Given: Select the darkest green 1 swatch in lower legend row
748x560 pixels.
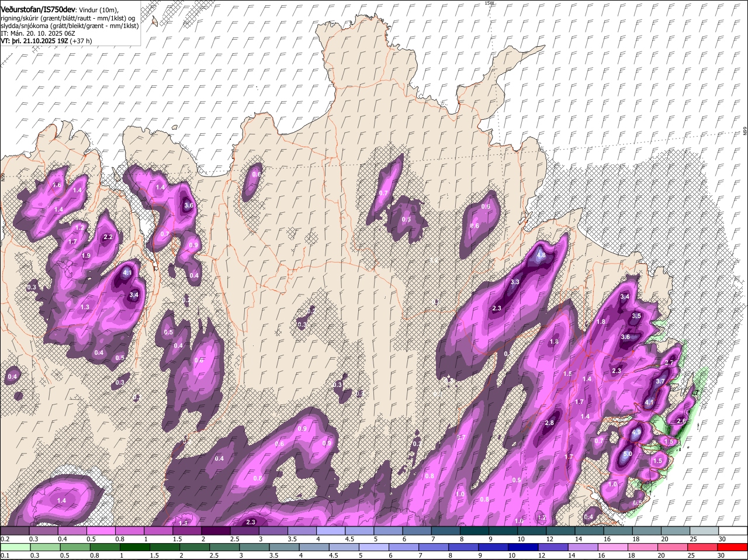Looking at the screenshot, I should (134, 548).
